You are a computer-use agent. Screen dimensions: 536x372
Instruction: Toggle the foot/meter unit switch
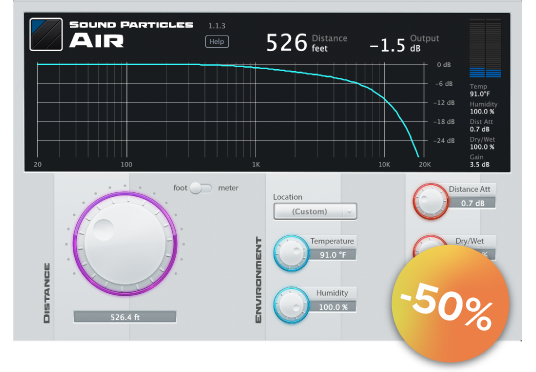[x=201, y=188]
